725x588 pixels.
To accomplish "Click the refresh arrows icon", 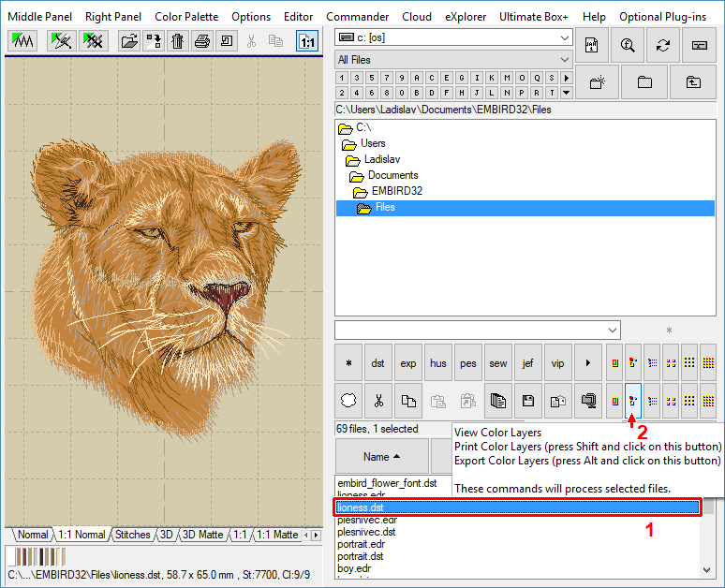I will 663,45.
